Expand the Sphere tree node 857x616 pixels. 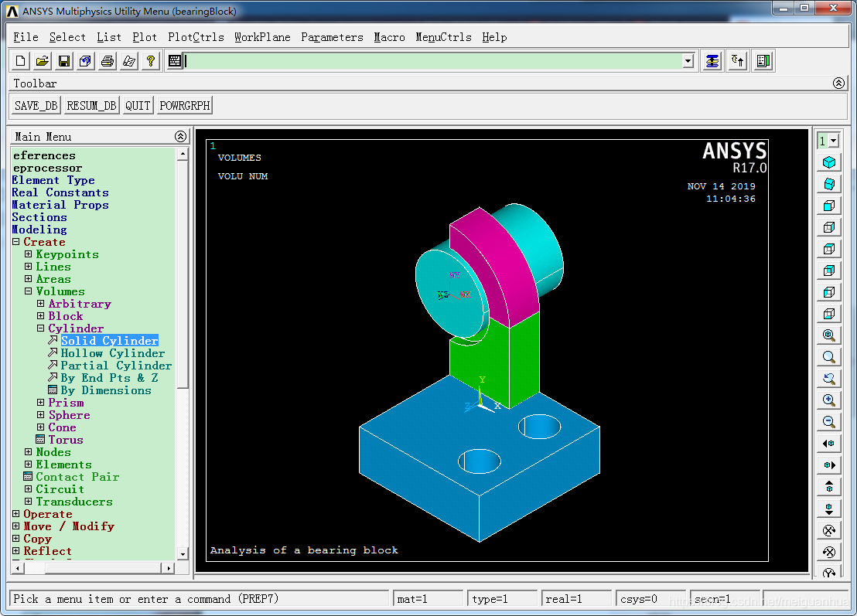point(40,415)
